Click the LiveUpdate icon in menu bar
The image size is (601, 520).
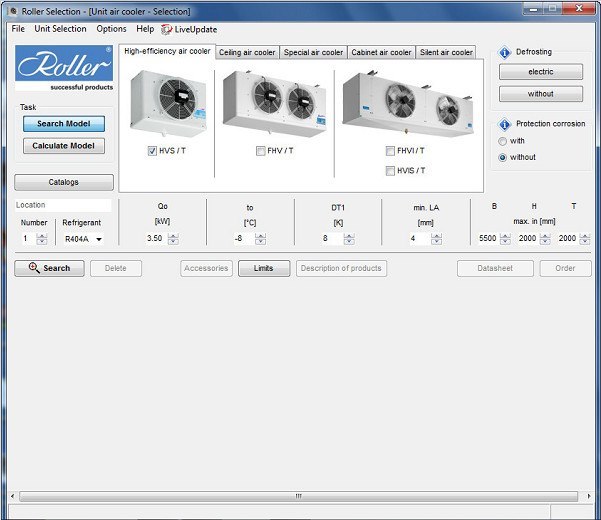coord(166,30)
